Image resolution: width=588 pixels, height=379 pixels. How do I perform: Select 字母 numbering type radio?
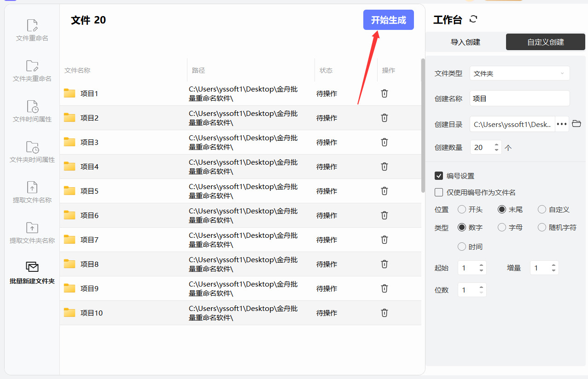pos(502,227)
